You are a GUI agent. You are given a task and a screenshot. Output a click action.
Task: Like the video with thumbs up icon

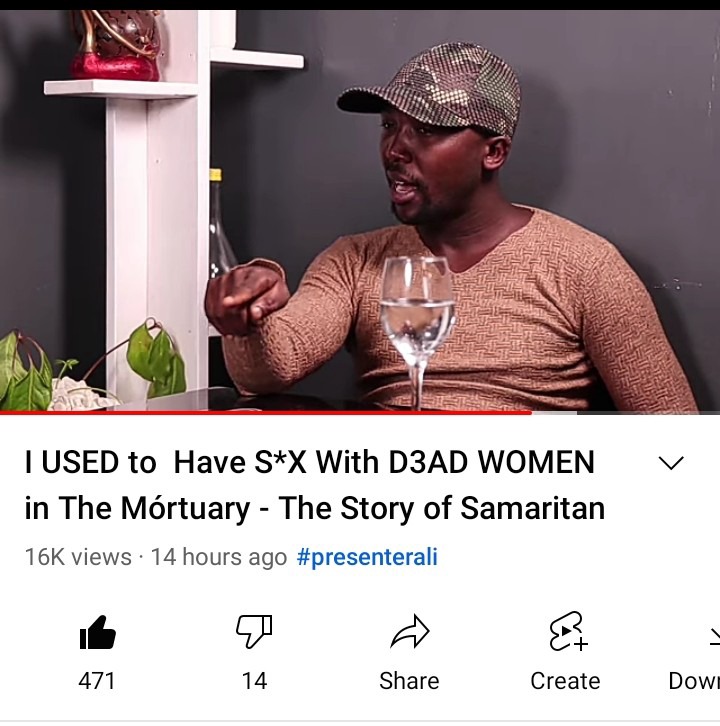coord(97,632)
